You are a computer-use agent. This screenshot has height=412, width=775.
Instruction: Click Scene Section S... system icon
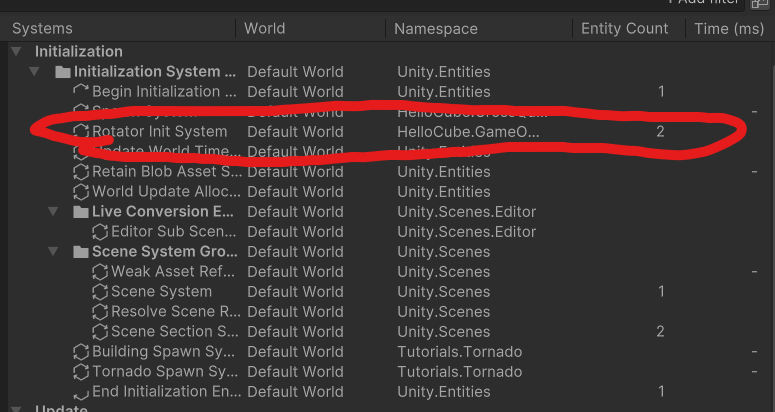tap(100, 332)
